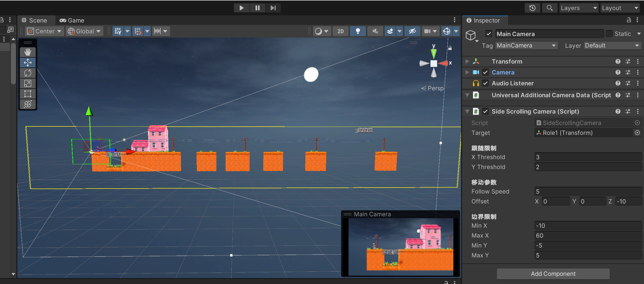
Task: Select the Scale tool
Action: 28,83
